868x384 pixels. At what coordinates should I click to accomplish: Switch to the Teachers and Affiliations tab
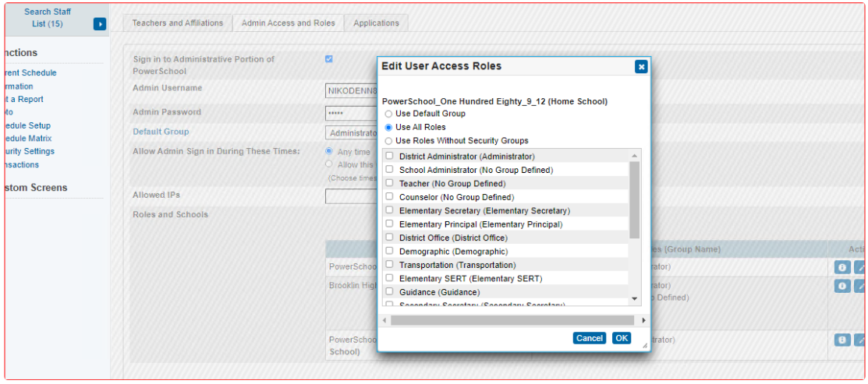tap(177, 23)
